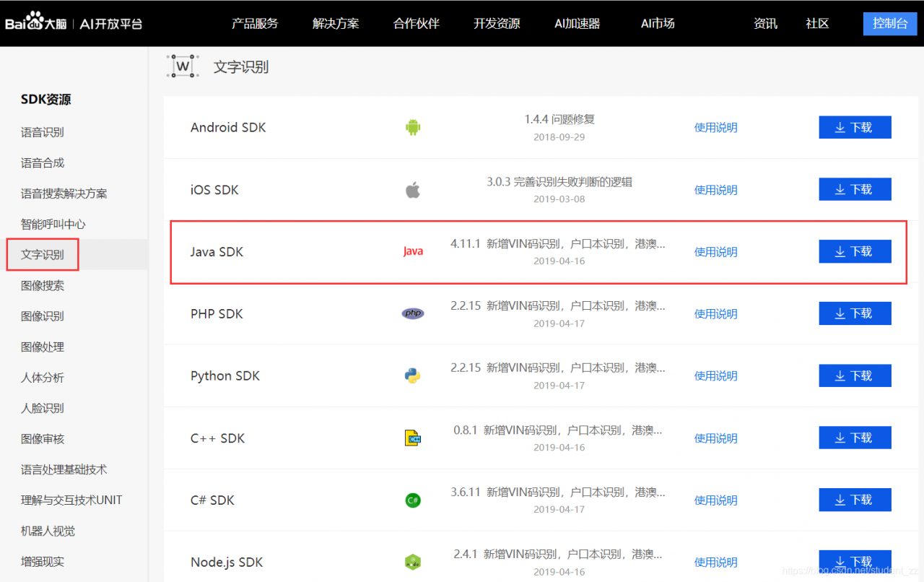Select 图像处理 in the sidebar
The image size is (924, 582).
click(x=43, y=347)
